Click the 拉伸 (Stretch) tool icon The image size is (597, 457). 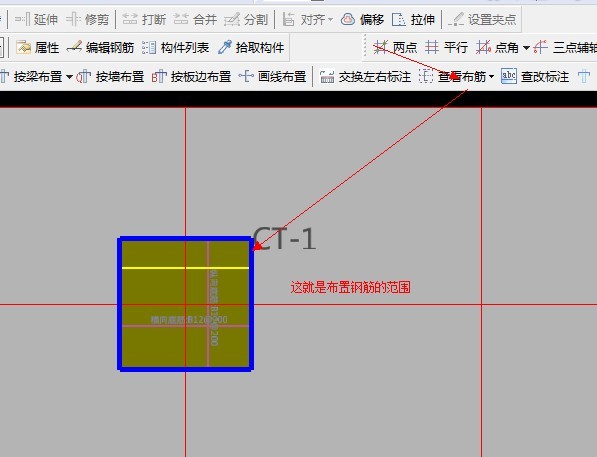pos(399,19)
